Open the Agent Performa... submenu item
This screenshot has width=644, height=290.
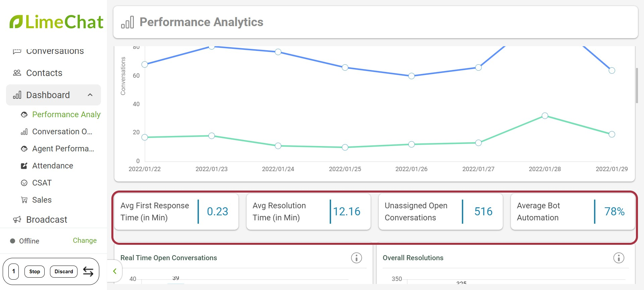(x=63, y=149)
